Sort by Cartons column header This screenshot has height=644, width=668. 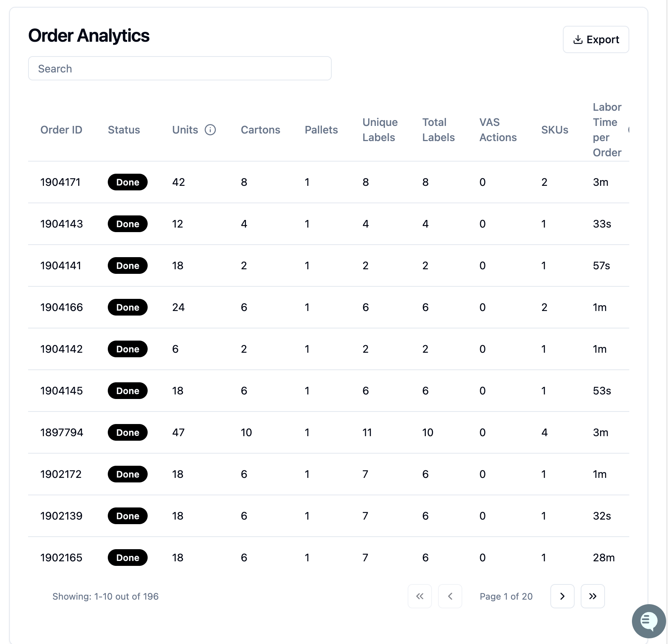(x=260, y=130)
